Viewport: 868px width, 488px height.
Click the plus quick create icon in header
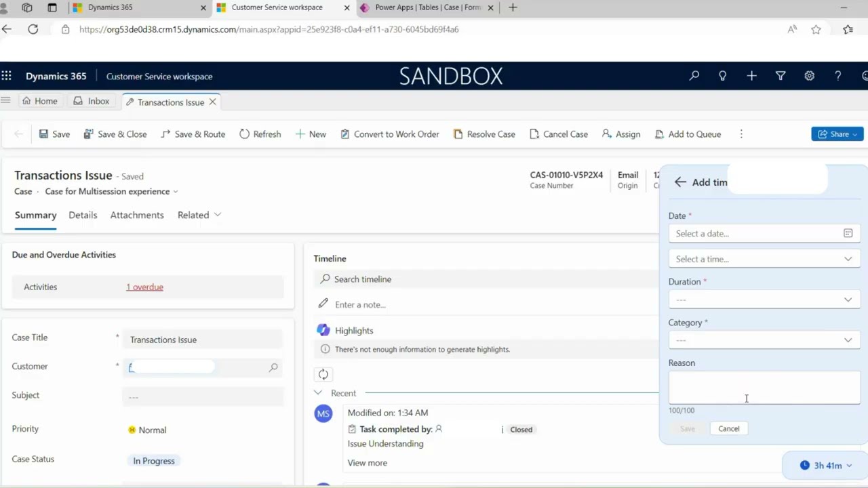tap(751, 76)
